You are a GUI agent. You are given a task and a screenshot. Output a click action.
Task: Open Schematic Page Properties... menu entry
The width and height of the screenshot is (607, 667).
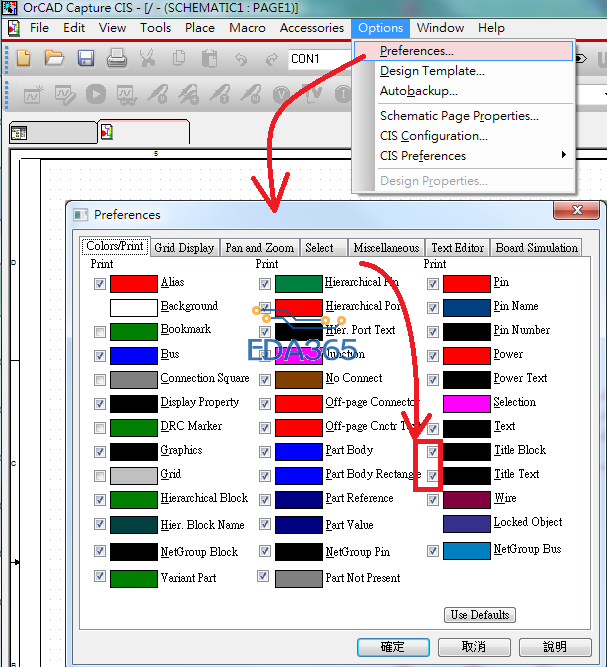pyautogui.click(x=459, y=116)
